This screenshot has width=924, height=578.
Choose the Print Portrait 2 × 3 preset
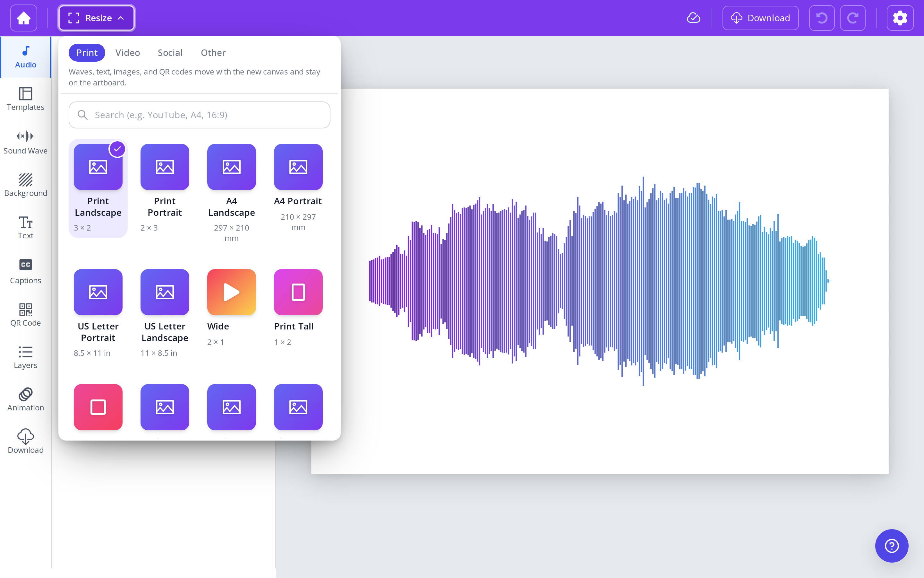click(x=165, y=188)
